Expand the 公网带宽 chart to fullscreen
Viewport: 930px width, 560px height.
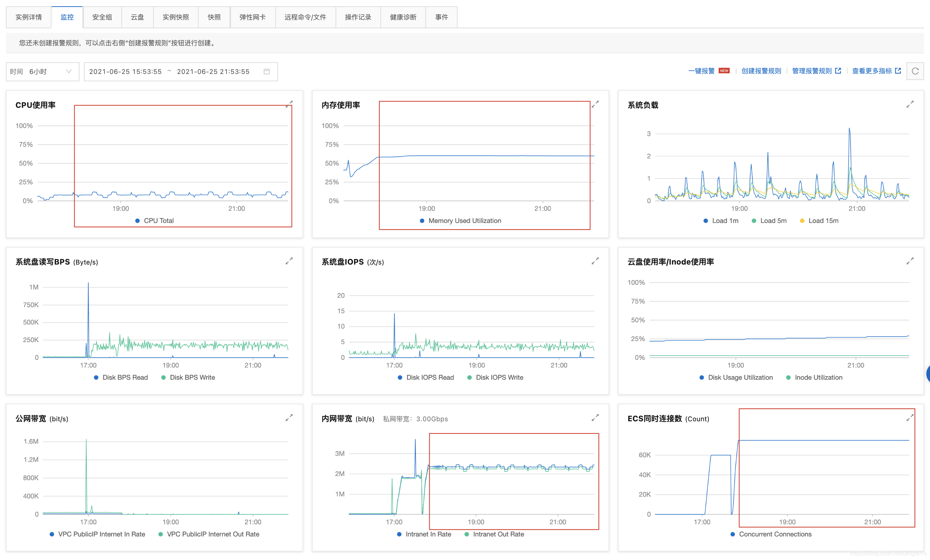(289, 418)
